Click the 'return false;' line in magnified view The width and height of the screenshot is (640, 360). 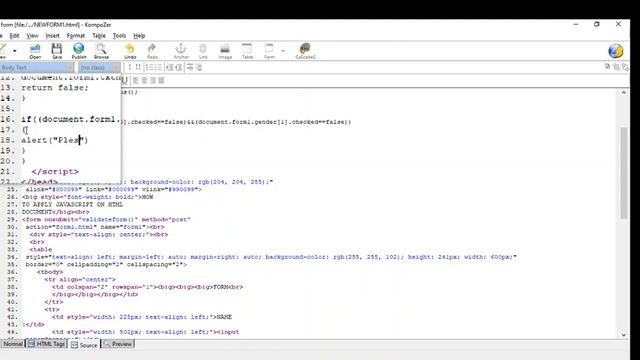pos(55,88)
